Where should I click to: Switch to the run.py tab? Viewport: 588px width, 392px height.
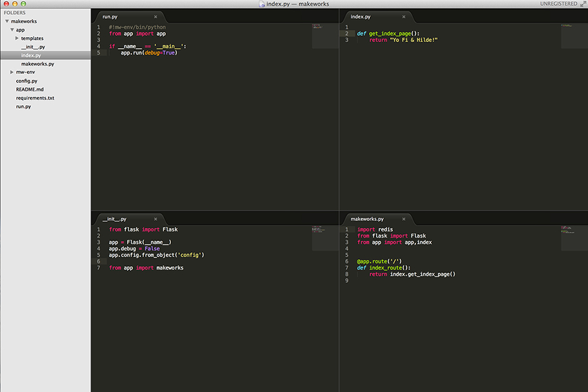pos(110,17)
